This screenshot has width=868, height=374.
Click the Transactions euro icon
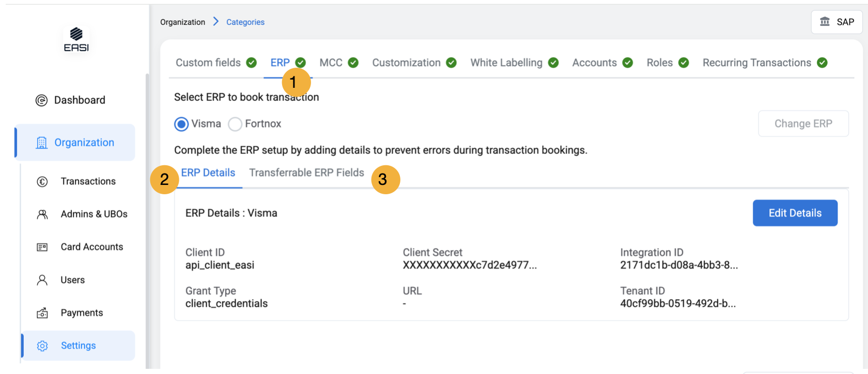42,182
